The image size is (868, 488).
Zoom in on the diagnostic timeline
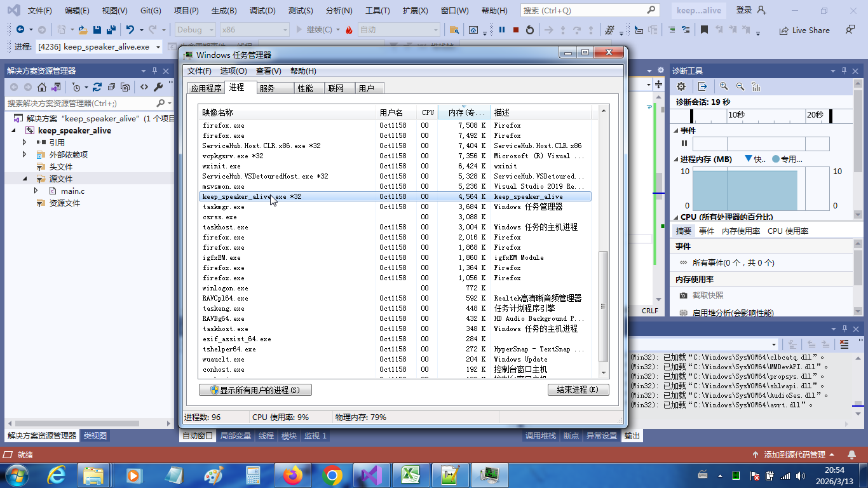[724, 86]
